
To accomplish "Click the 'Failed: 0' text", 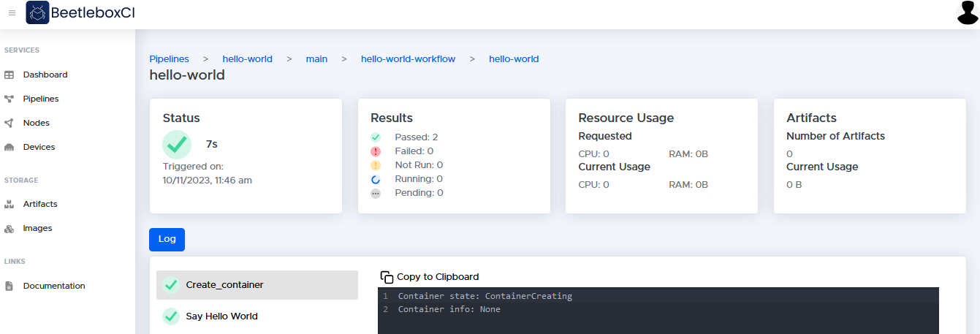I will tap(414, 151).
